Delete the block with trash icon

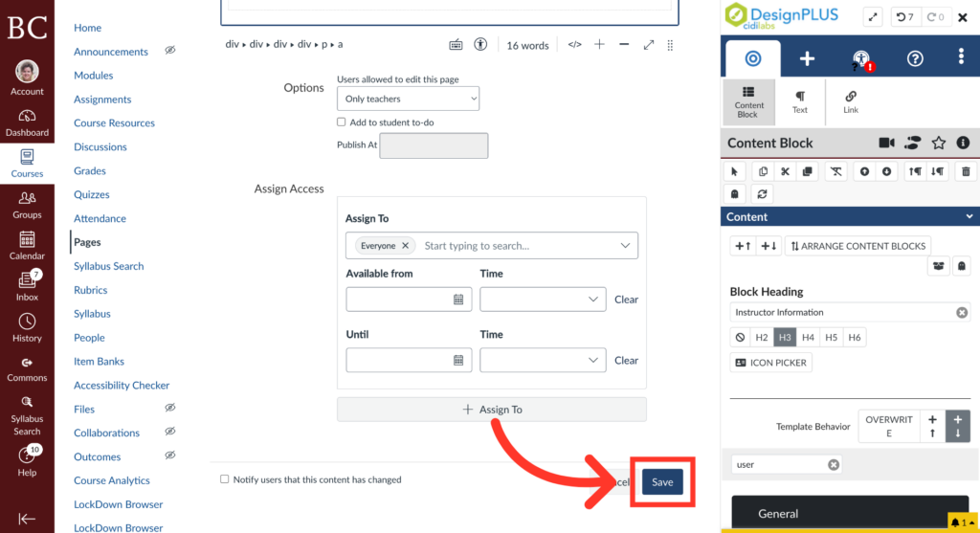point(966,172)
